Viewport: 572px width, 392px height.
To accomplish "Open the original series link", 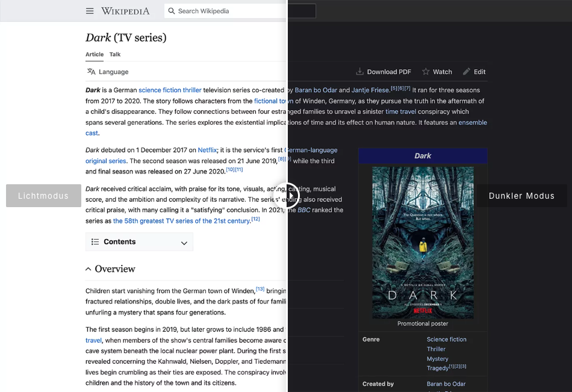I will [106, 161].
